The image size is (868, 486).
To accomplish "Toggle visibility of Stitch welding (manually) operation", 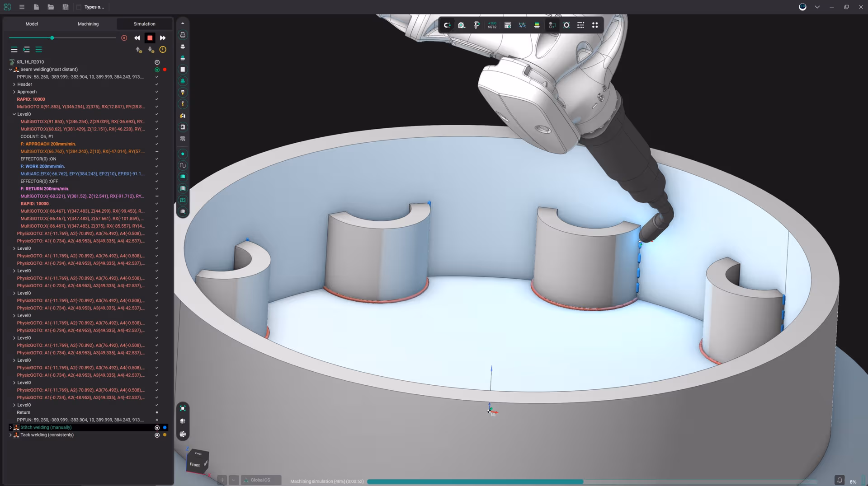I will click(157, 428).
